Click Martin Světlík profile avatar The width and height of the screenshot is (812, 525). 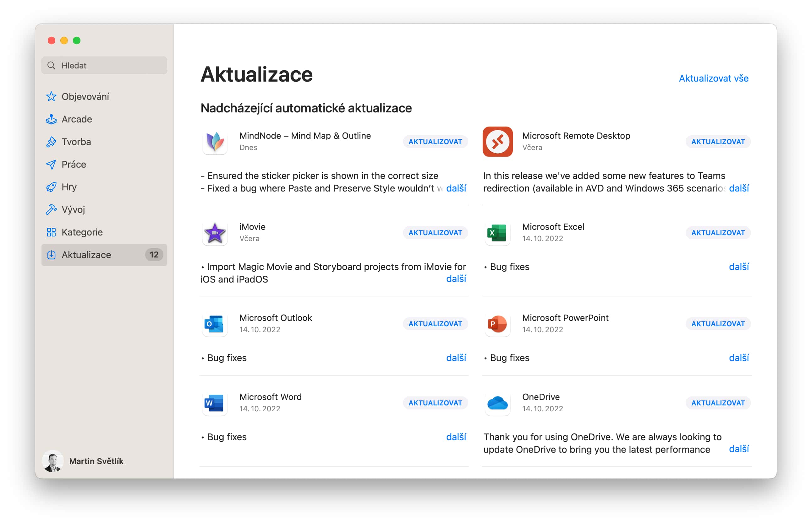[x=52, y=461]
